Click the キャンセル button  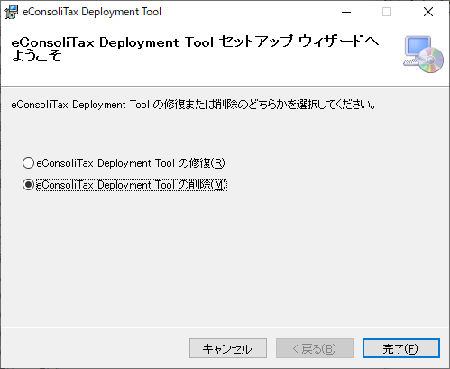[x=228, y=348]
